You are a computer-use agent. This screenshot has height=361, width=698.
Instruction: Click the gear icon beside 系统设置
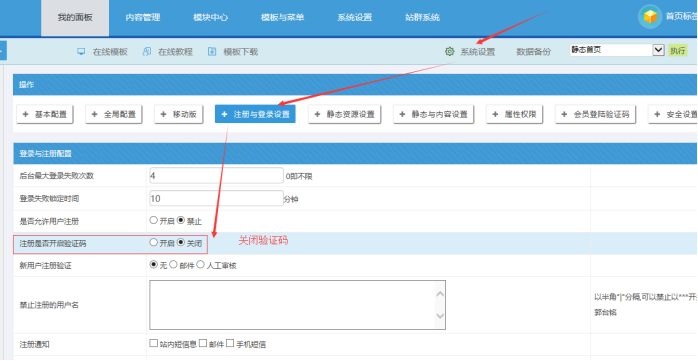click(x=449, y=51)
